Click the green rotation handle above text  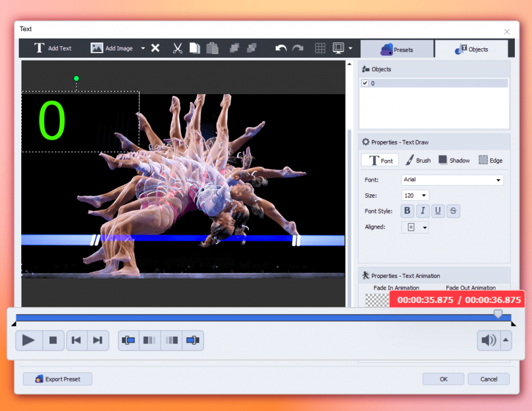(76, 78)
